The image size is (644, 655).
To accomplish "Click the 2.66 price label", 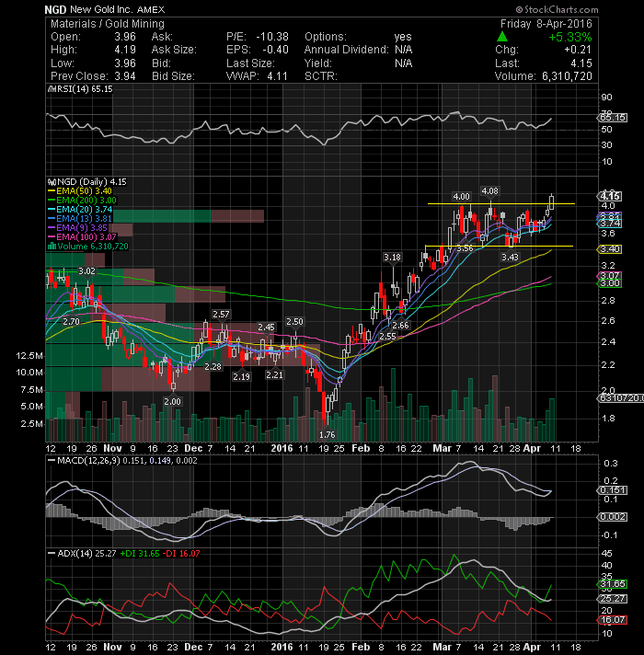I will pyautogui.click(x=400, y=326).
